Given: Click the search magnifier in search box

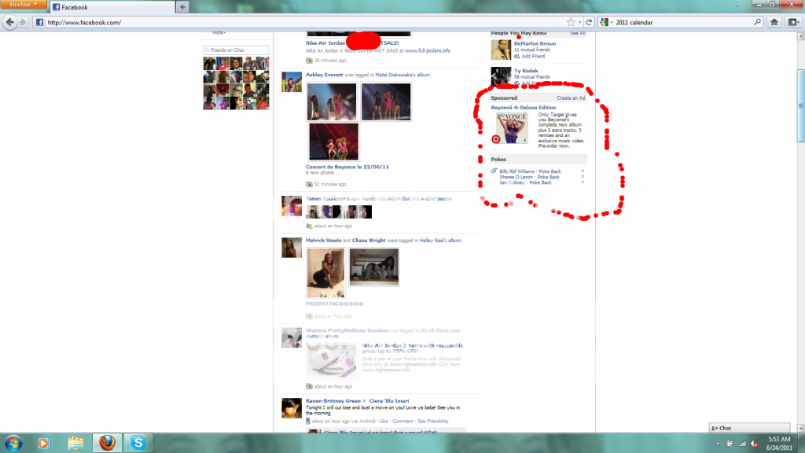Looking at the screenshot, I should coord(756,22).
